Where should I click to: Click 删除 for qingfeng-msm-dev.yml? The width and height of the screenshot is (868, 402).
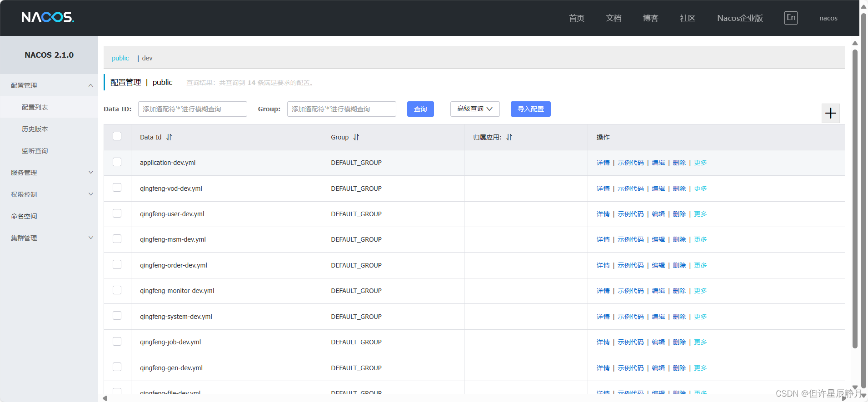pos(679,239)
